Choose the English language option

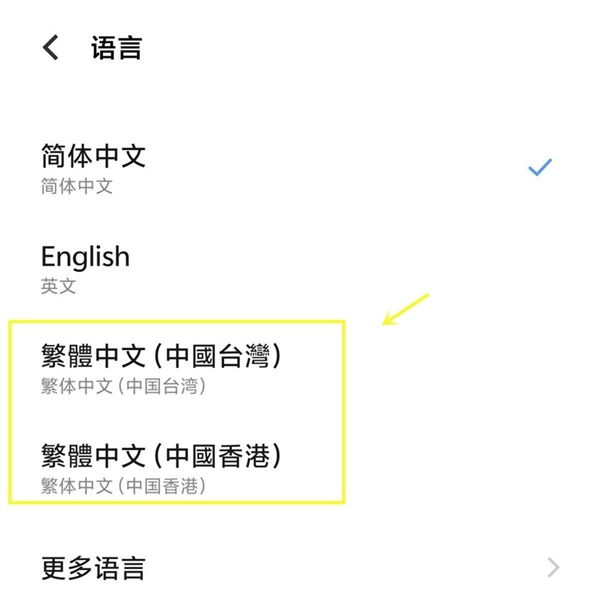(x=300, y=269)
